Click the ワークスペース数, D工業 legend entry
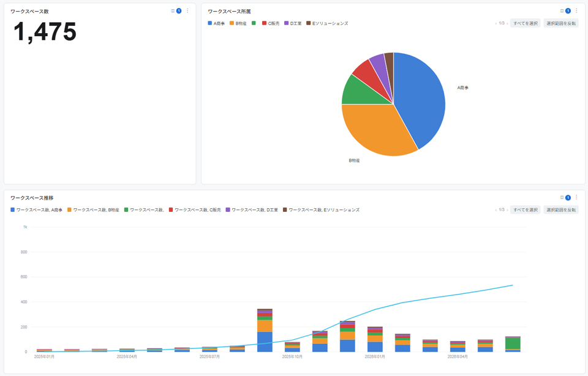This screenshot has width=588, height=376. pos(252,210)
